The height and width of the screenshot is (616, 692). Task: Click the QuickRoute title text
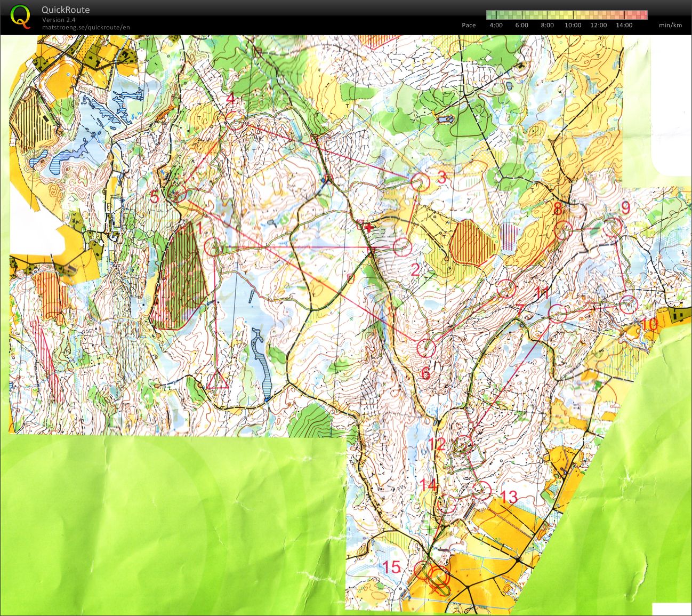point(66,10)
